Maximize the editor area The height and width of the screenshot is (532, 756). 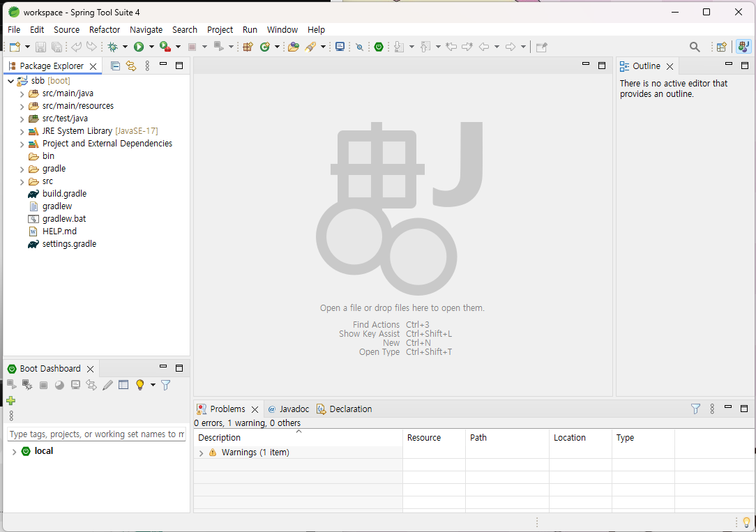click(x=602, y=66)
